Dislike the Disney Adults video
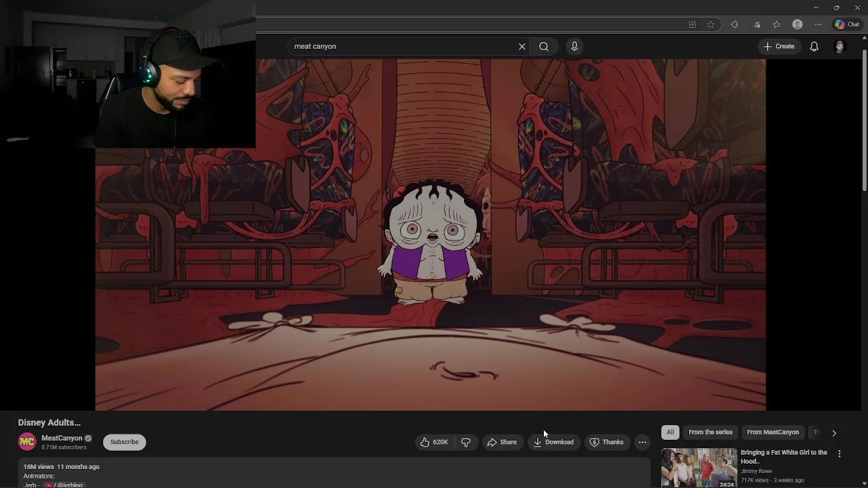Screen dimensions: 868x488 pos(466,442)
